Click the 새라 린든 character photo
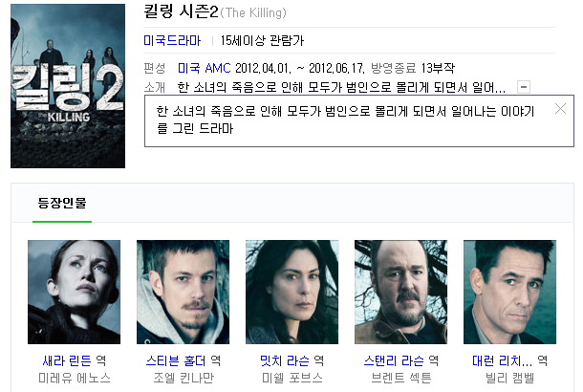This screenshot has width=583, height=392. point(74,292)
